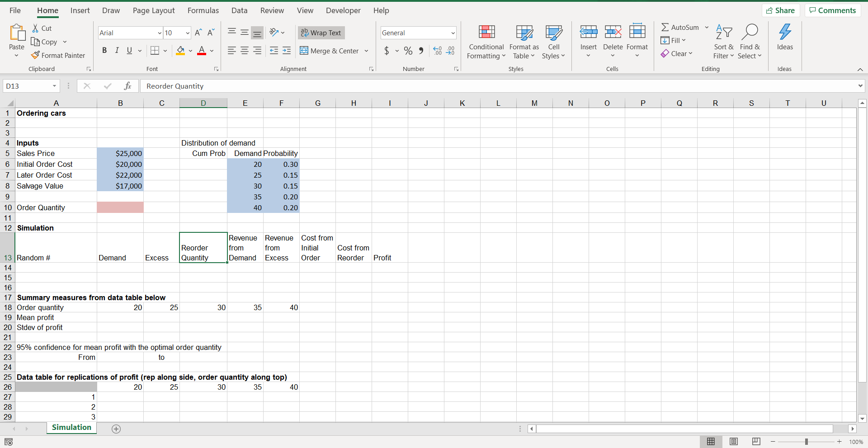Decrease font size with the smaller A icon
This screenshot has width=868, height=448.
pos(211,33)
